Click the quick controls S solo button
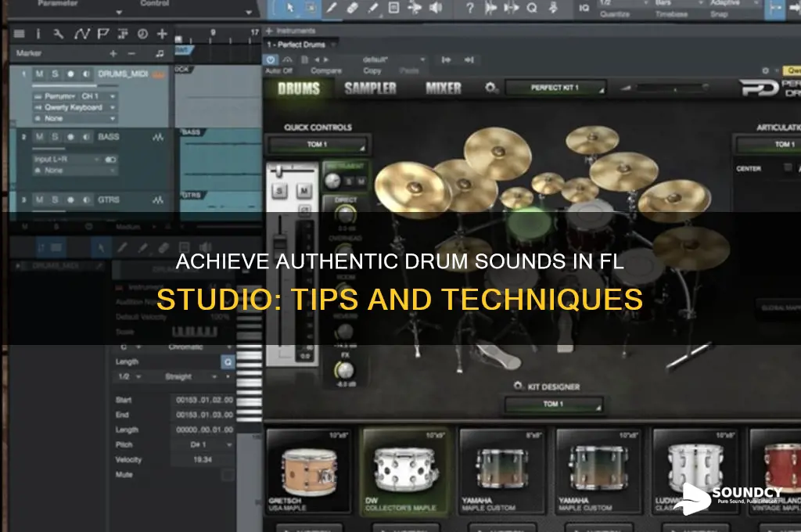 pyautogui.click(x=279, y=191)
